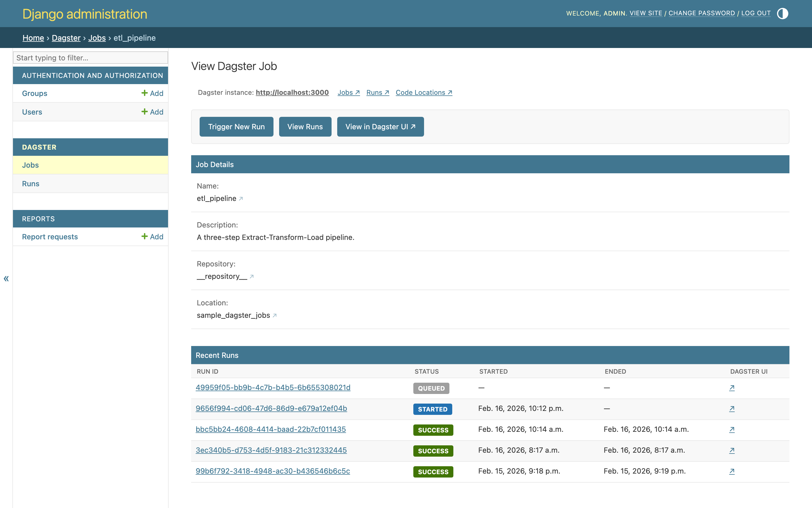The height and width of the screenshot is (508, 812).
Task: Select Jobs in the Dagster sidebar section
Action: point(30,165)
